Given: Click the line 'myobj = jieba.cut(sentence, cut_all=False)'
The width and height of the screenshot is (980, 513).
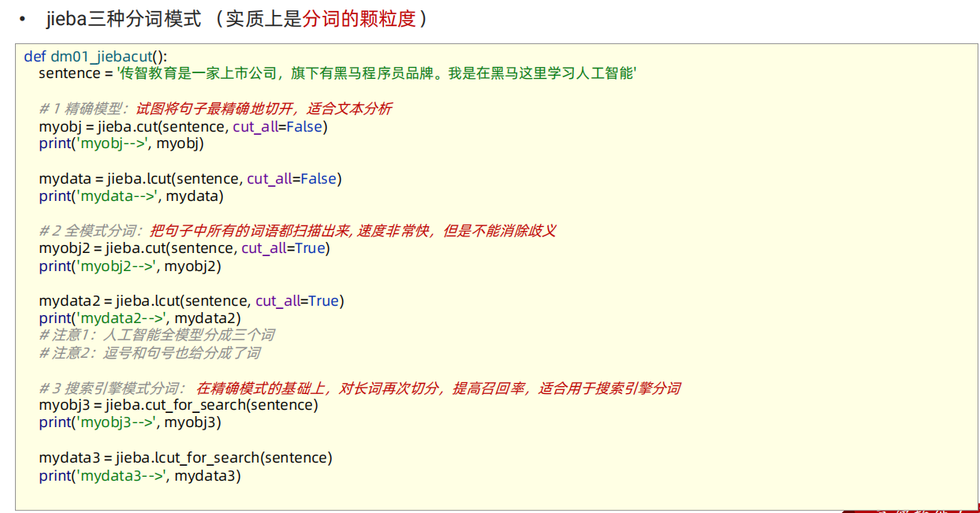Looking at the screenshot, I should pos(183,126).
